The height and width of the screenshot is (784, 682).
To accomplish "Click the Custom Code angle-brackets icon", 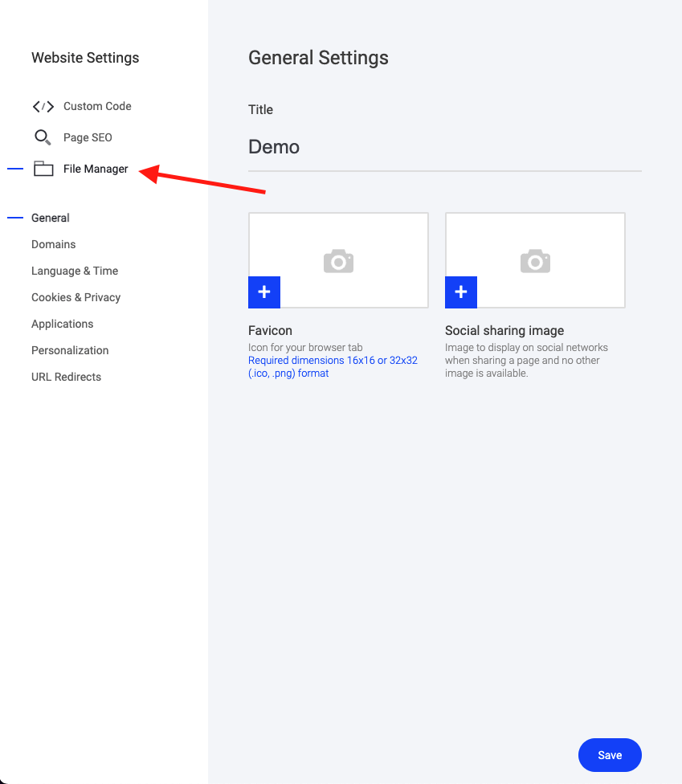I will 42,106.
